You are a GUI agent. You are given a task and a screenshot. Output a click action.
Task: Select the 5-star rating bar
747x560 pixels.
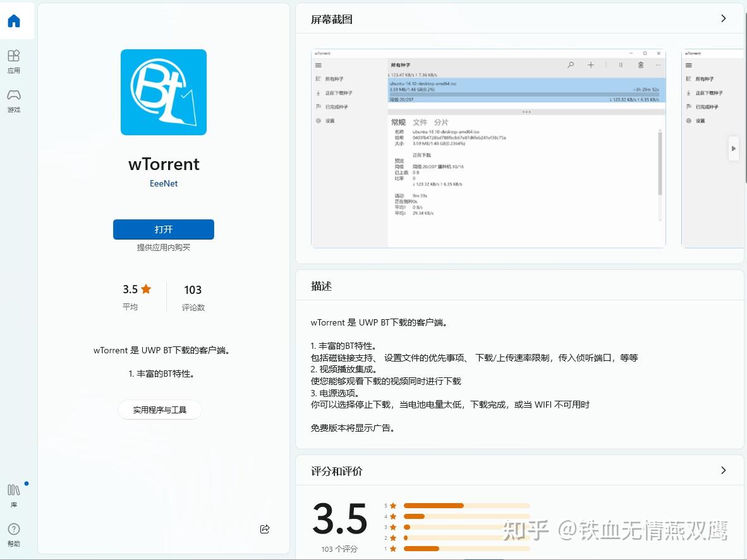click(466, 506)
